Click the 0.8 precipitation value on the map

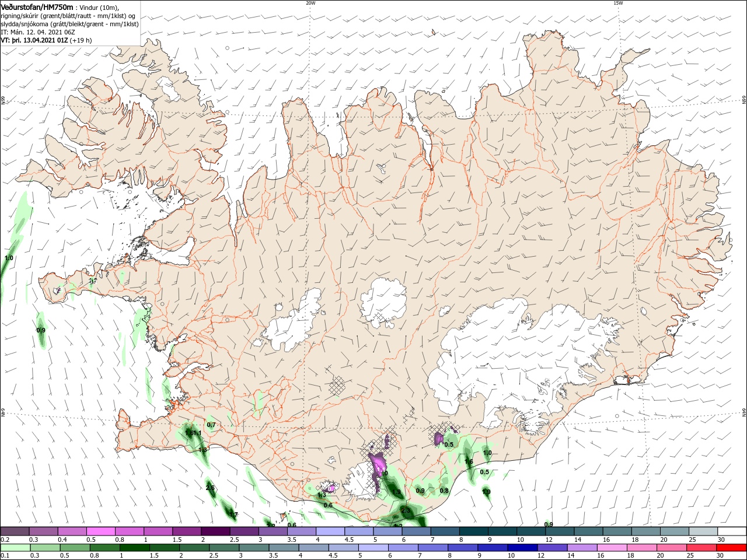coord(444,491)
